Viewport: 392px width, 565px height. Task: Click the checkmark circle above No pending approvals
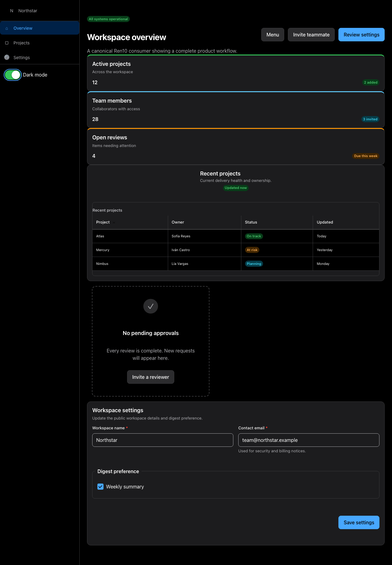(x=151, y=306)
